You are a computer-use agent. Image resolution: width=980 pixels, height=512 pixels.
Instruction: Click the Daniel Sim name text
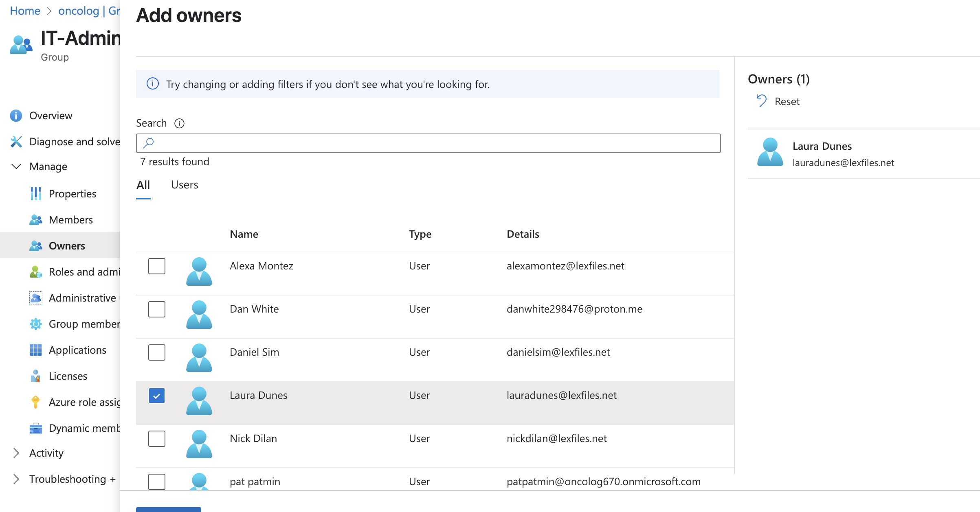[x=254, y=352]
